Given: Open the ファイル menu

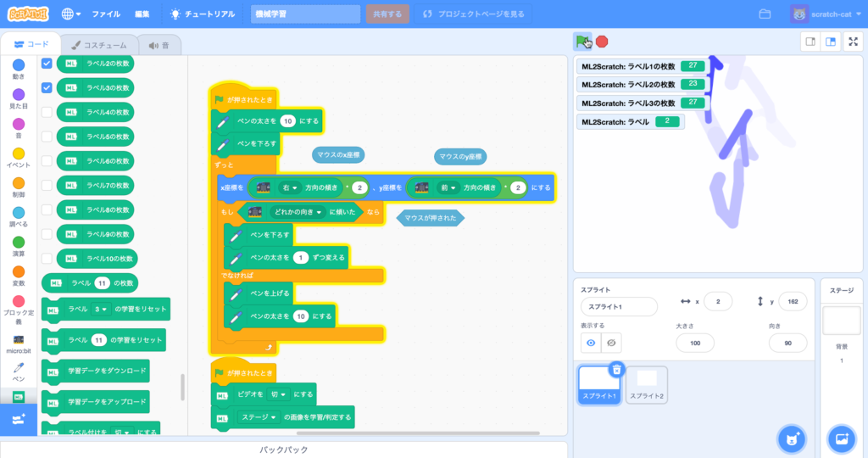Looking at the screenshot, I should click(106, 14).
